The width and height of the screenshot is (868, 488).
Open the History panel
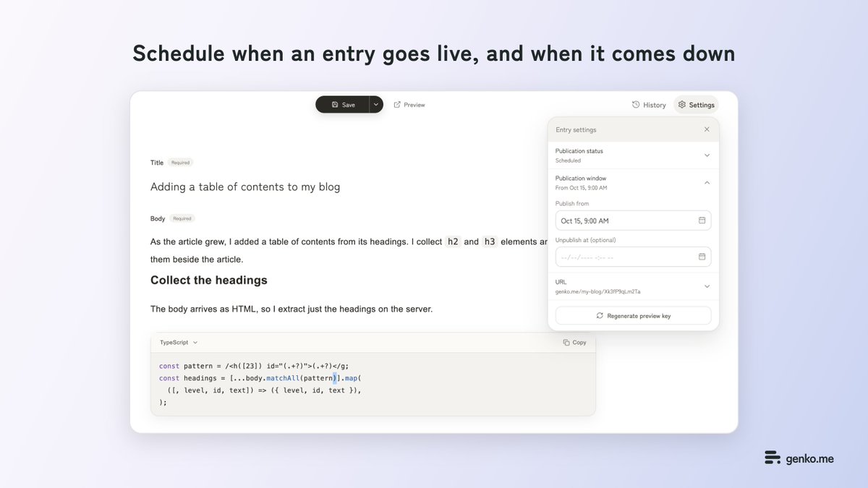(x=649, y=105)
